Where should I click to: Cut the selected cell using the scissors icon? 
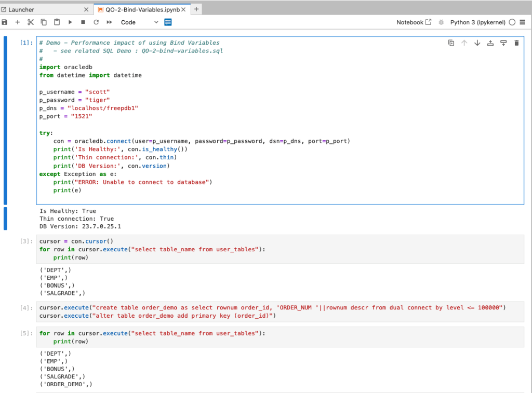point(31,22)
